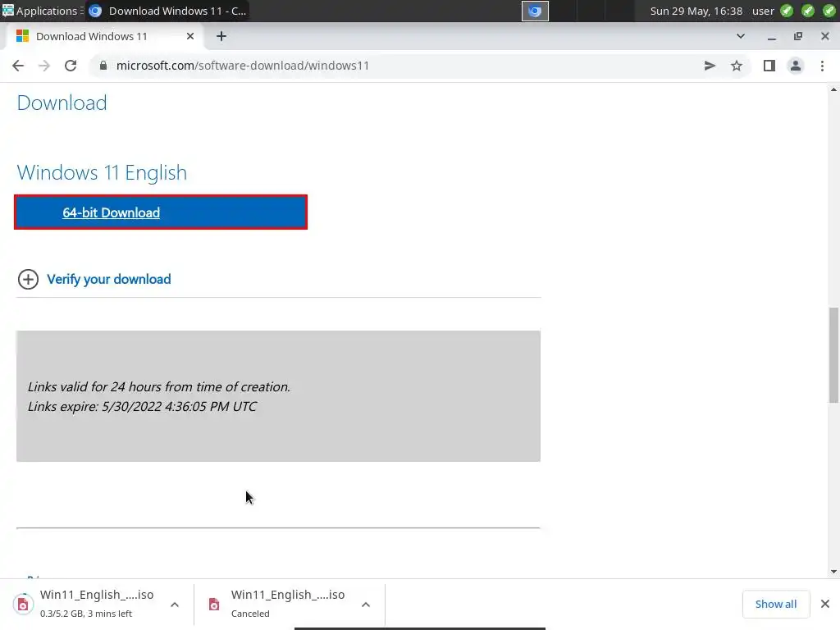Screen dimensions: 840x630
Task: Select the Chrome window in the taskbar
Action: pyautogui.click(x=167, y=11)
